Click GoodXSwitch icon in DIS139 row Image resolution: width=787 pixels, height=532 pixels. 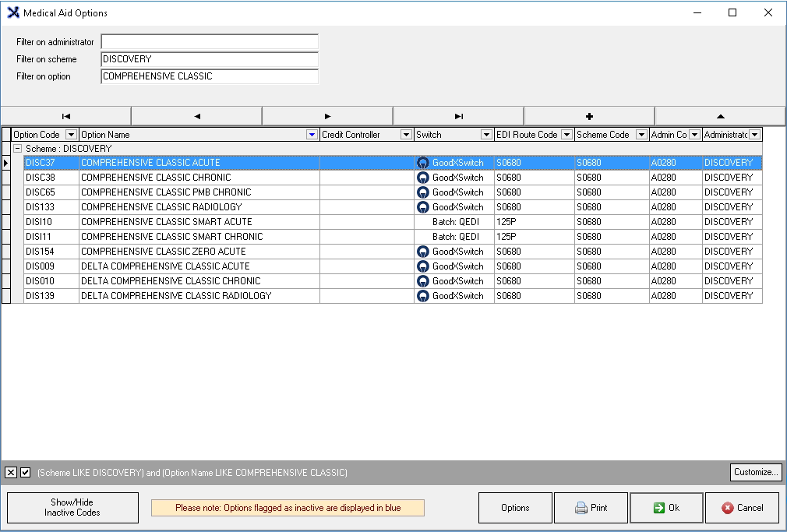[x=423, y=296]
